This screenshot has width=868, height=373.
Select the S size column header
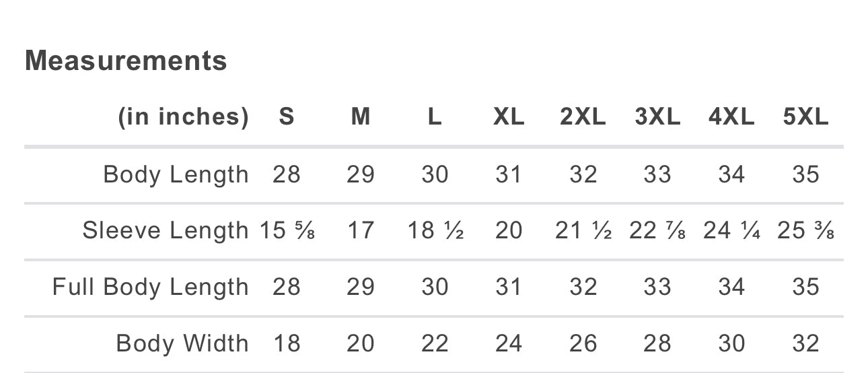coord(287,117)
